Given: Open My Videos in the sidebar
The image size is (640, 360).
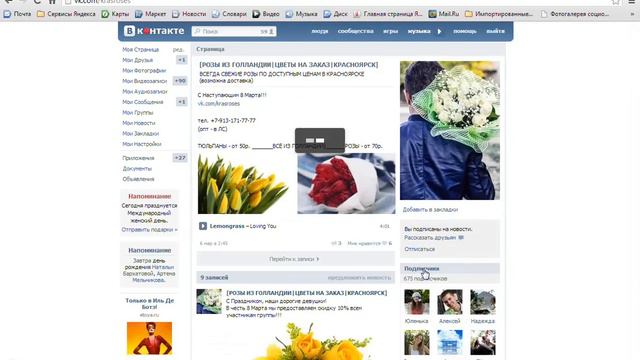Looking at the screenshot, I should 144,81.
